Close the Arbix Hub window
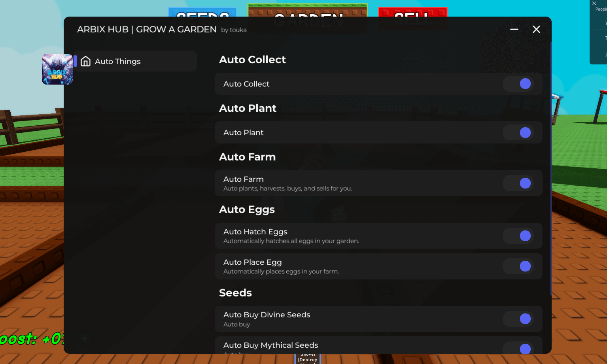607x364 pixels. [536, 29]
